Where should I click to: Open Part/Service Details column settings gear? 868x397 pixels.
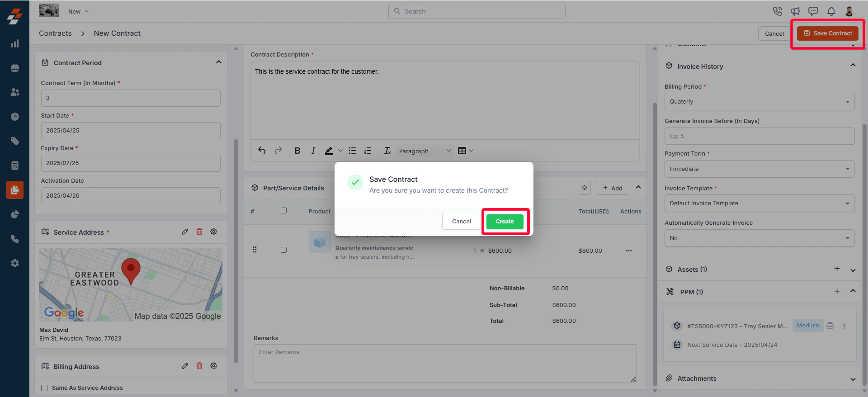tap(585, 188)
